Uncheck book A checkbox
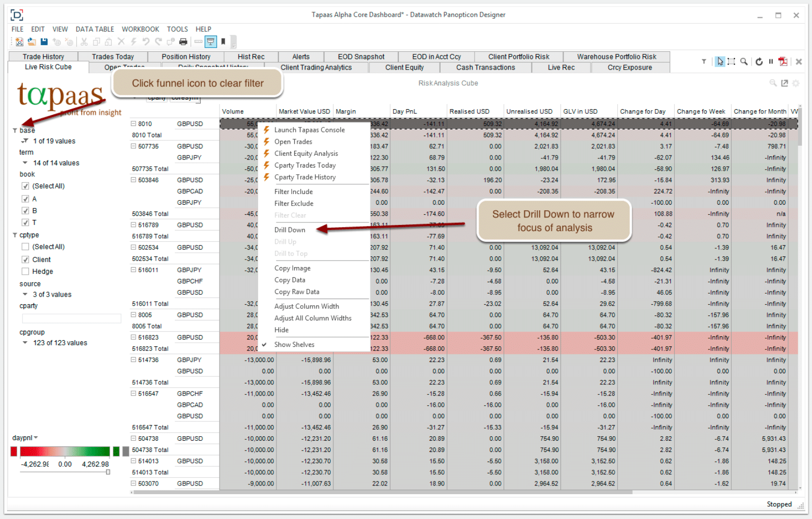The width and height of the screenshot is (812, 519). coord(25,199)
